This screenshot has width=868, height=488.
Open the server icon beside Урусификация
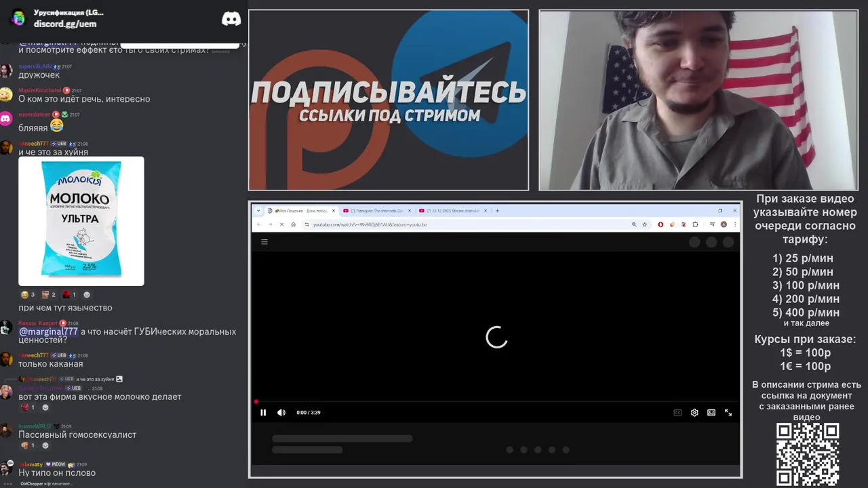(18, 18)
